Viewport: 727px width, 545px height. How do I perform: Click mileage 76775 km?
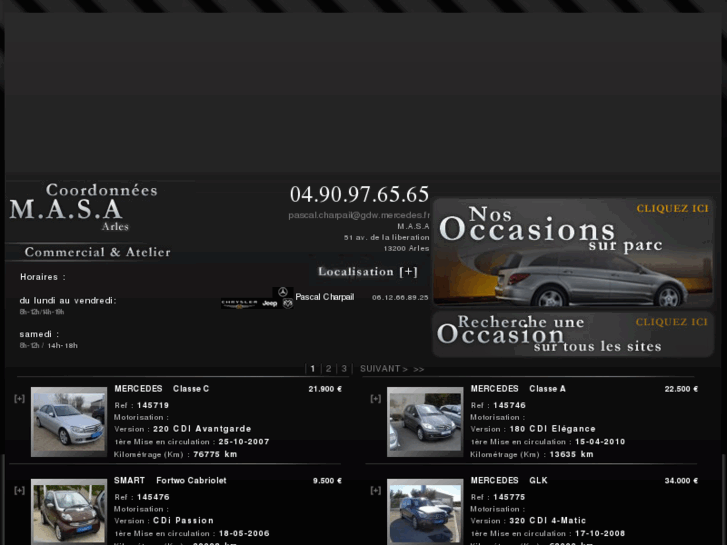click(215, 455)
